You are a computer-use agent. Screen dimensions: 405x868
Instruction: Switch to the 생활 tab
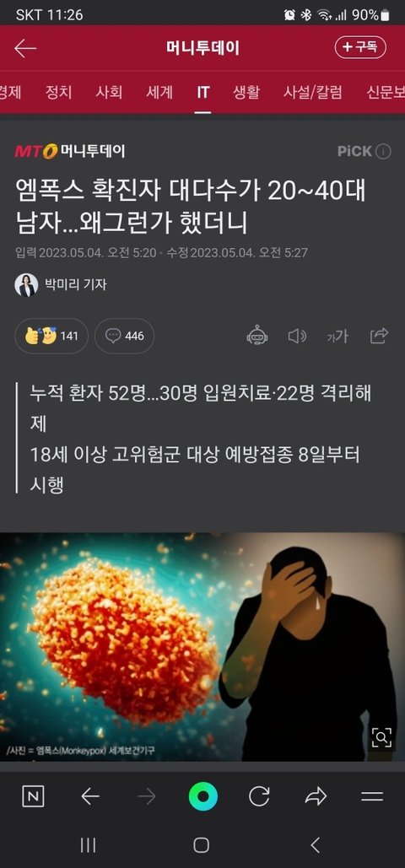click(x=246, y=92)
